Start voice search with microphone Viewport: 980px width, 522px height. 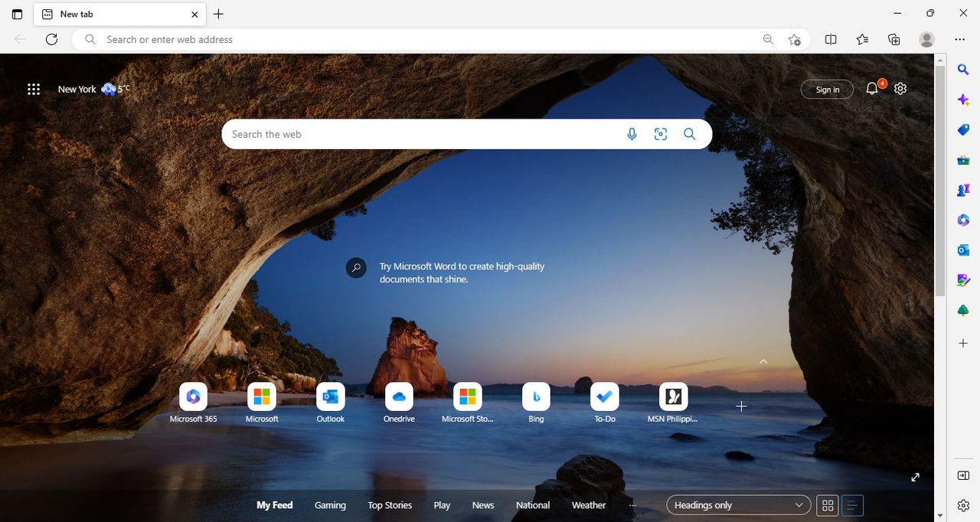[632, 134]
